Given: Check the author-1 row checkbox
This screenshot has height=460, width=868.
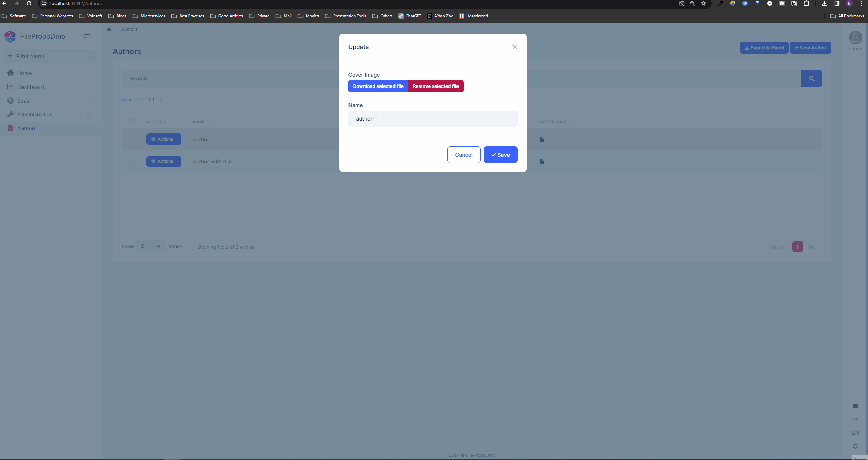Looking at the screenshot, I should (131, 139).
